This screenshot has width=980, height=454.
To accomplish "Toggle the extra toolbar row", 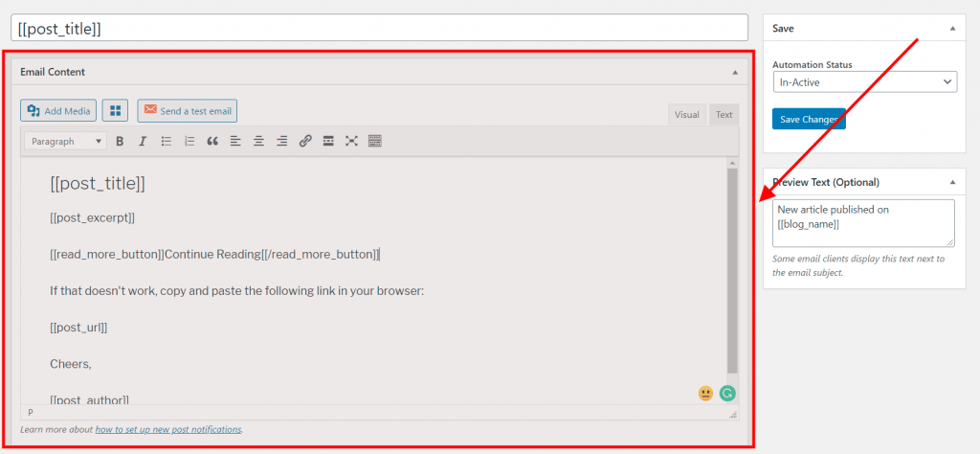I will [x=375, y=142].
